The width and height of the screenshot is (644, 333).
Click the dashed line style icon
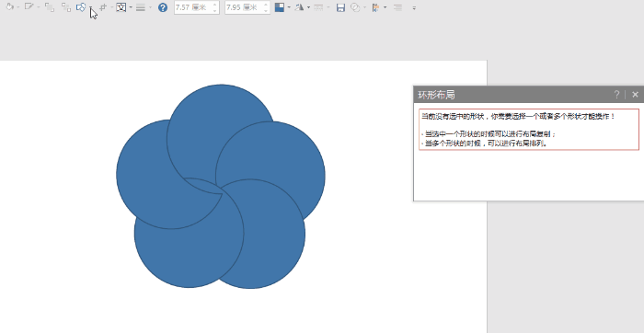(318, 7)
